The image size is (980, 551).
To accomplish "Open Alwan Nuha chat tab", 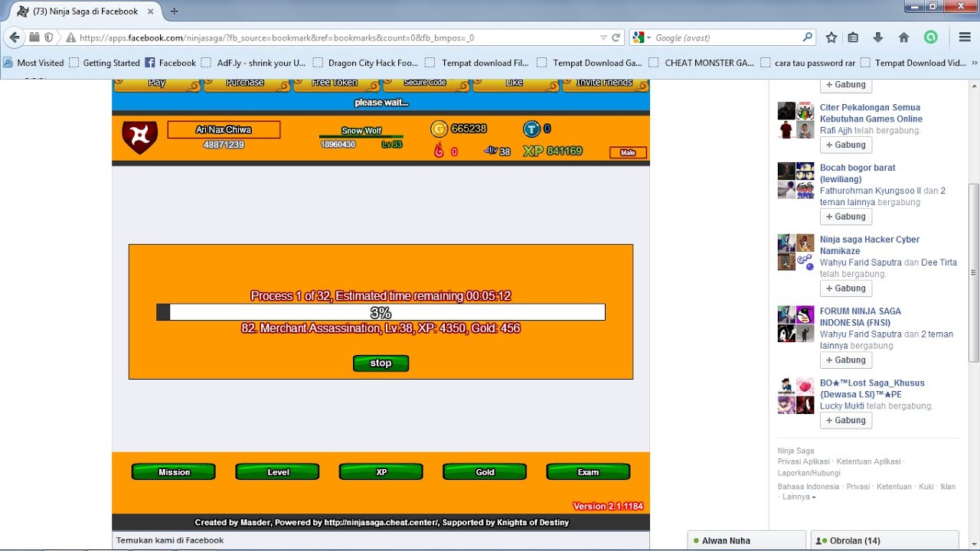I will [746, 540].
